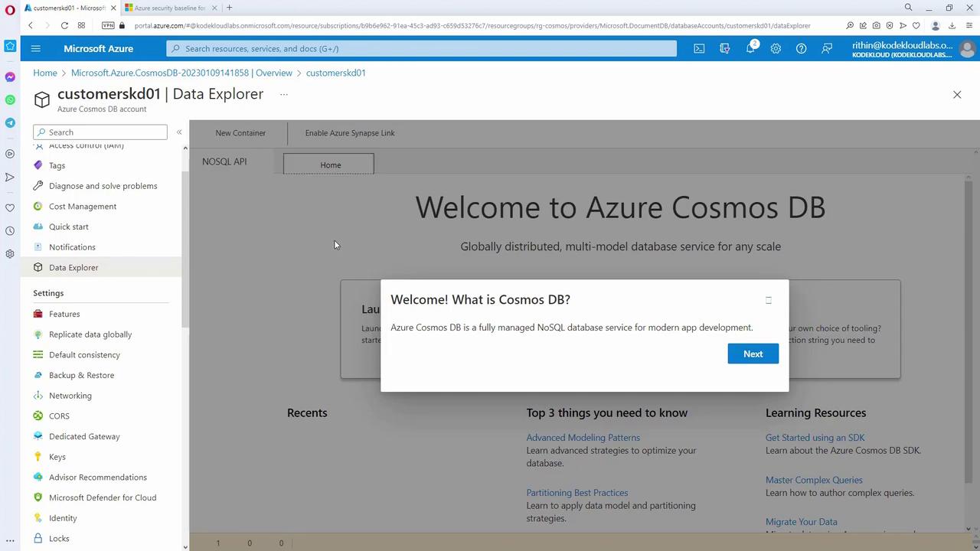The width and height of the screenshot is (980, 551).
Task: Open Replicate data globally settings
Action: coord(90,334)
